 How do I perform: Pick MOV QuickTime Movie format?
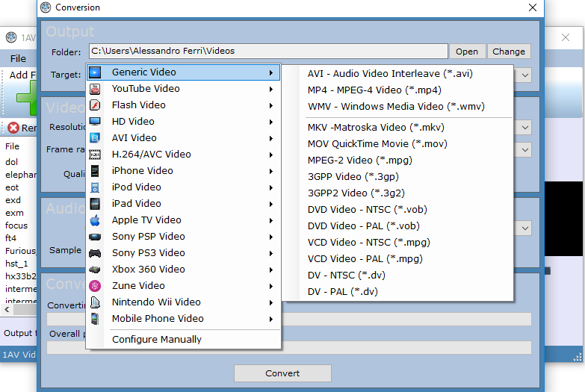point(397,144)
